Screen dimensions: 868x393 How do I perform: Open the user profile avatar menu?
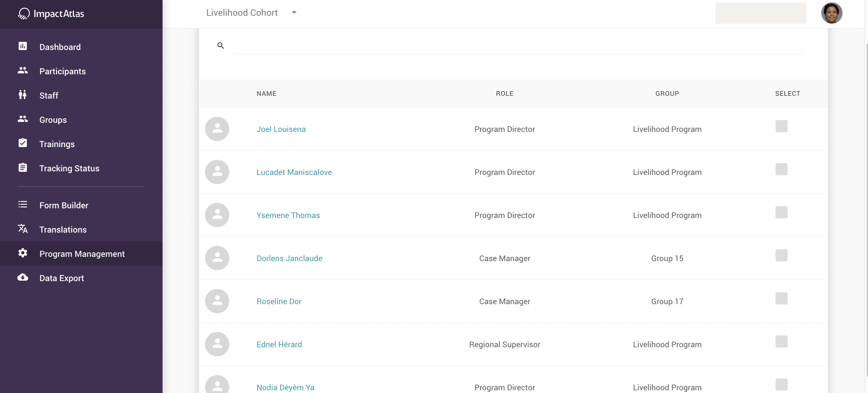pyautogui.click(x=831, y=13)
